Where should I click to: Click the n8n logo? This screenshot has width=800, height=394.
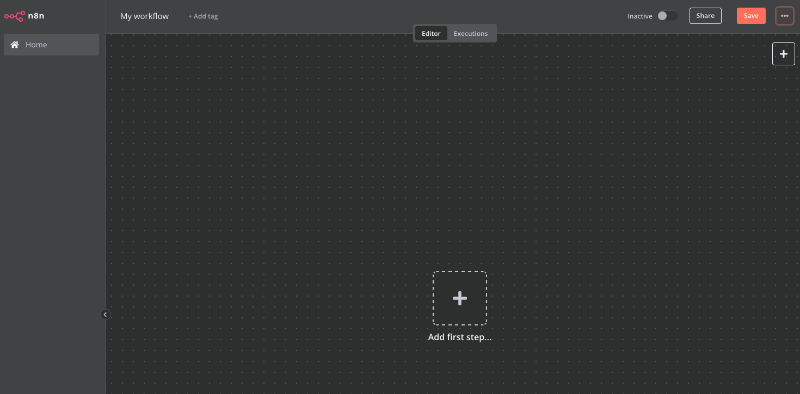click(24, 16)
